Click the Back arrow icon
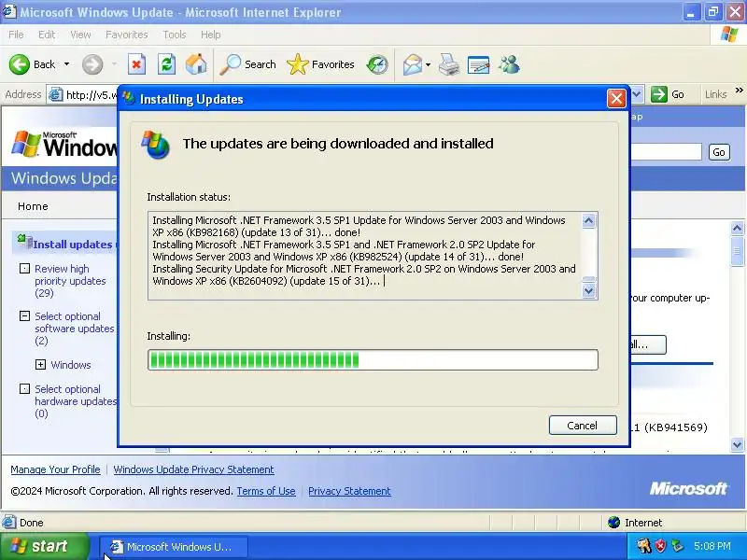 (x=19, y=64)
